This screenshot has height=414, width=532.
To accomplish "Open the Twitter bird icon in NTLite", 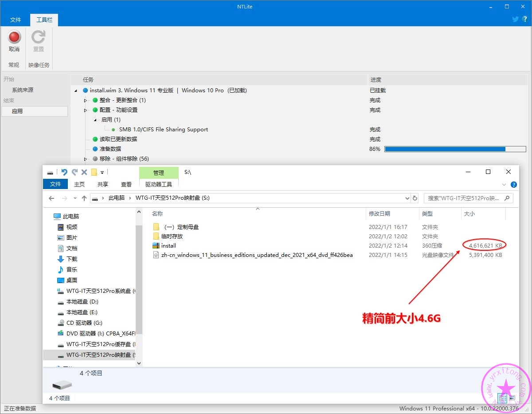I will point(515,19).
